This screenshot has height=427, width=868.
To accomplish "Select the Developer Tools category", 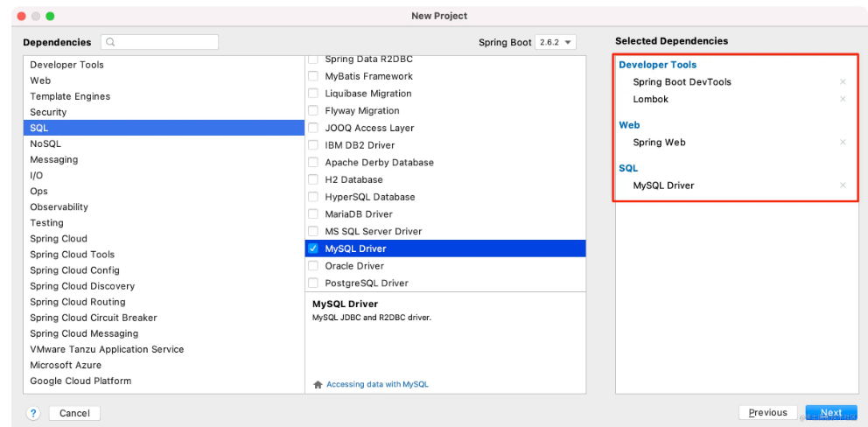I will pyautogui.click(x=66, y=65).
